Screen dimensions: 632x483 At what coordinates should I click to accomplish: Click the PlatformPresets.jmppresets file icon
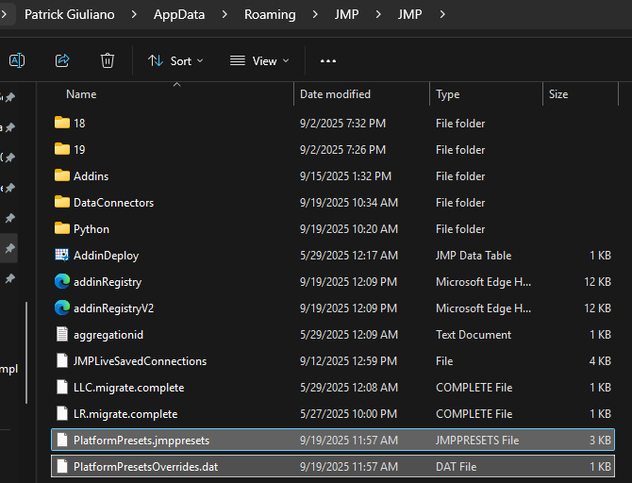62,440
